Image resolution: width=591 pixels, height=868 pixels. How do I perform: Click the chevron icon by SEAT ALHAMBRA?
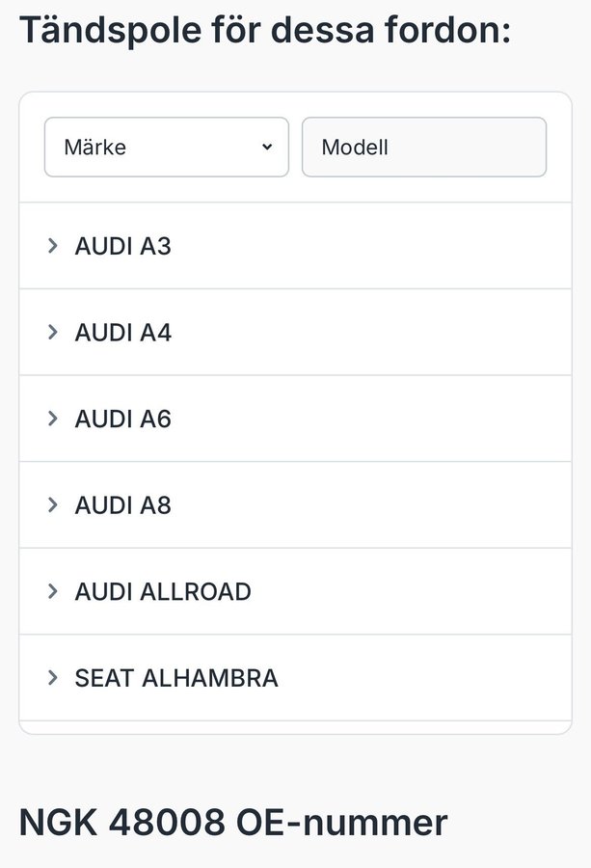tap(53, 678)
